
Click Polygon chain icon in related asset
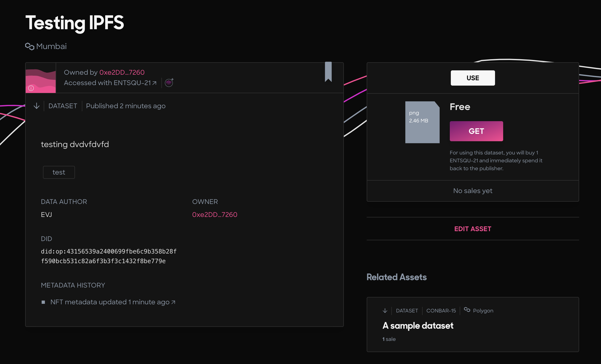tap(467, 310)
